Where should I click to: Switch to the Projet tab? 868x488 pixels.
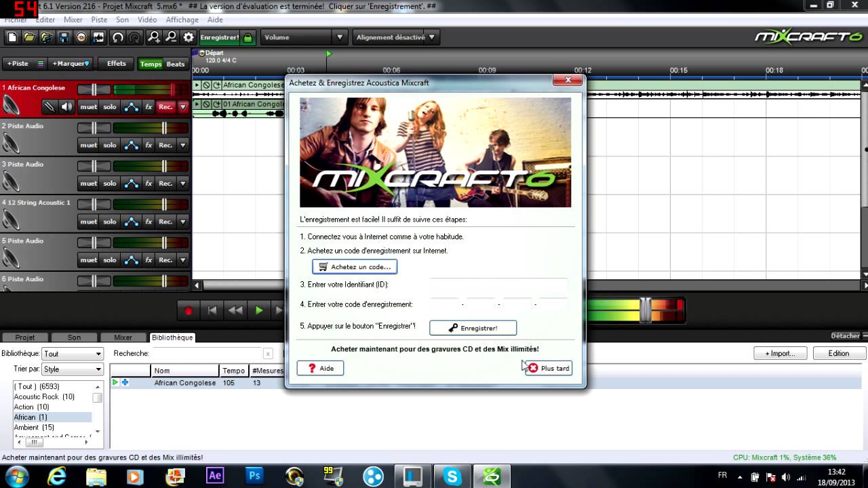[x=25, y=337]
